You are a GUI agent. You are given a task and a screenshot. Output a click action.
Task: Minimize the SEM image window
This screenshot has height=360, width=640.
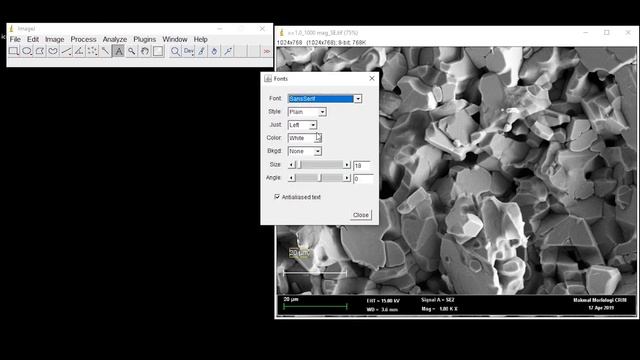586,33
